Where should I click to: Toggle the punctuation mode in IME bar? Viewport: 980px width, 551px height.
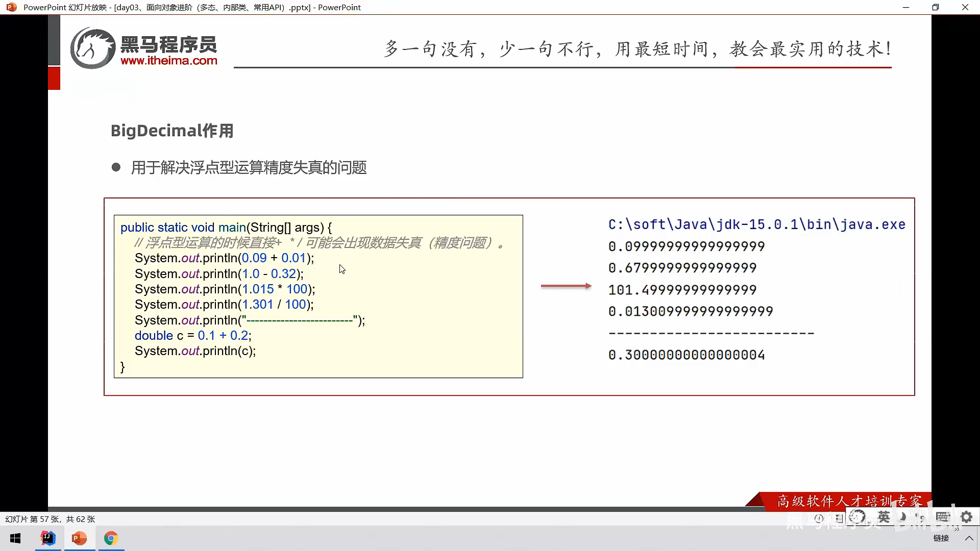click(x=921, y=518)
